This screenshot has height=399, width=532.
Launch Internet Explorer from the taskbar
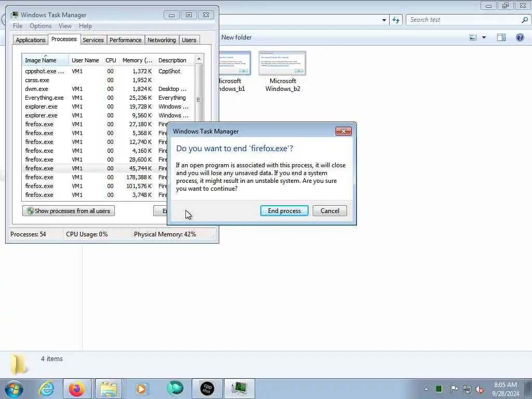pyautogui.click(x=46, y=389)
